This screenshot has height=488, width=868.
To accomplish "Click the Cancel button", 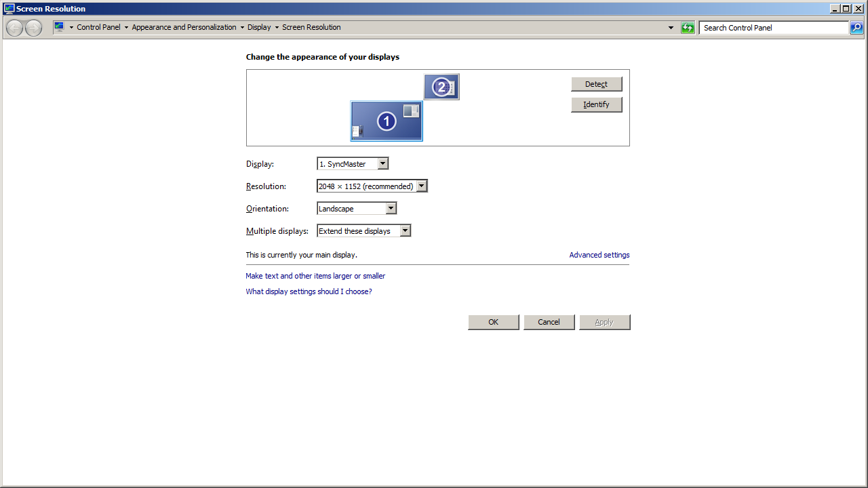I will 549,322.
